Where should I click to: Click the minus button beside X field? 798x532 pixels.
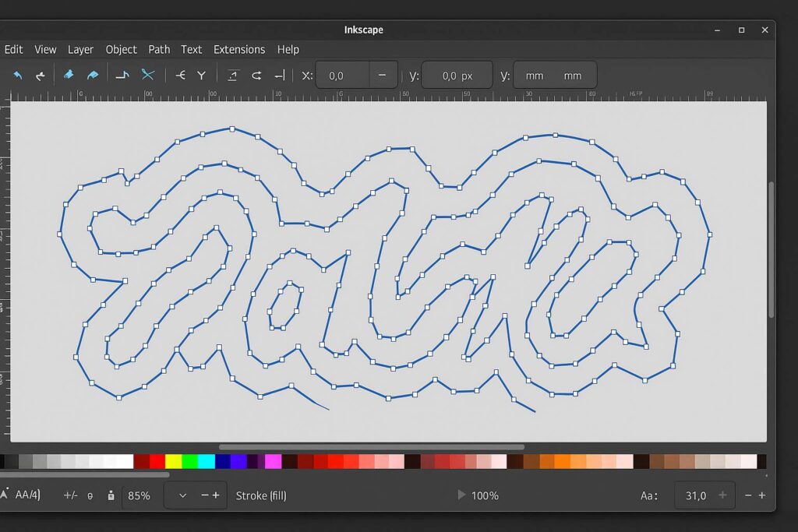point(382,76)
